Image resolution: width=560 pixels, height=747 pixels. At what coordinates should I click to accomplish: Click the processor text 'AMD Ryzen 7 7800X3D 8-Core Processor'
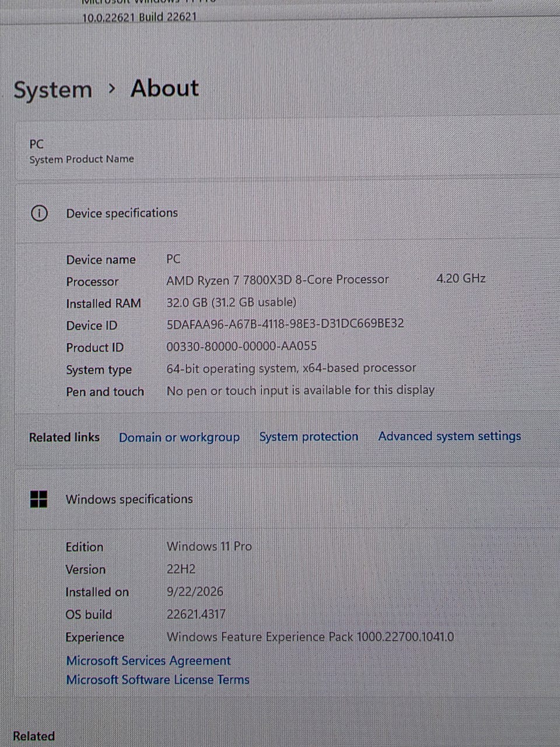point(277,280)
